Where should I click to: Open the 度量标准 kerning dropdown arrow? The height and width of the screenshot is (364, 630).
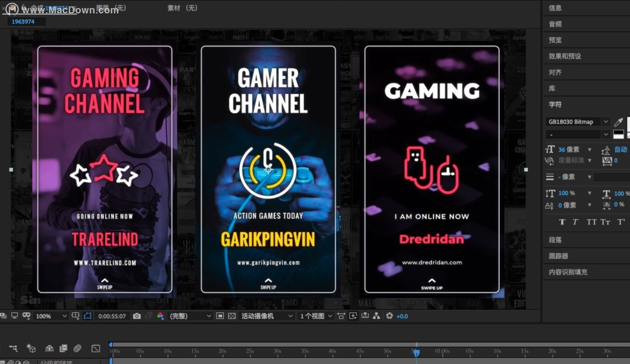pyautogui.click(x=589, y=160)
